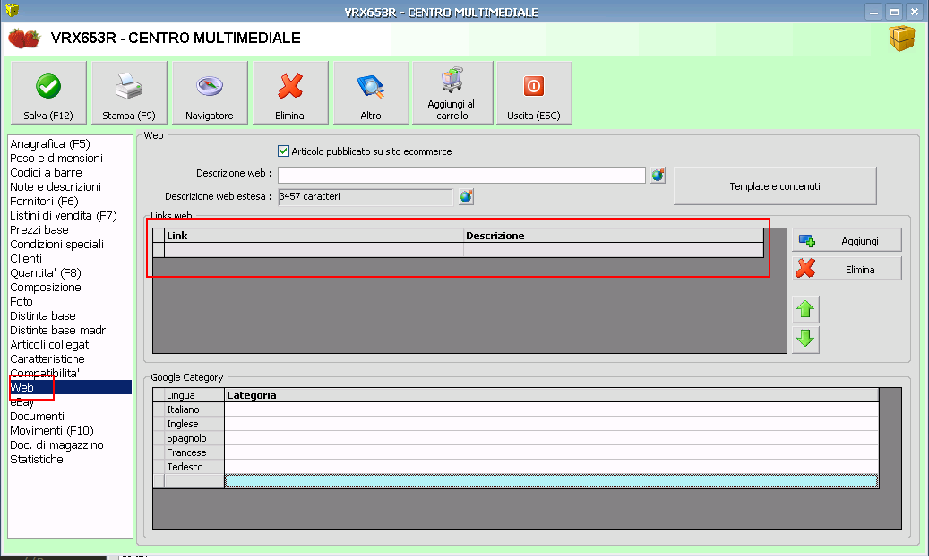Click Elimina button beside Links web table
The width and height of the screenshot is (929, 560).
[847, 269]
